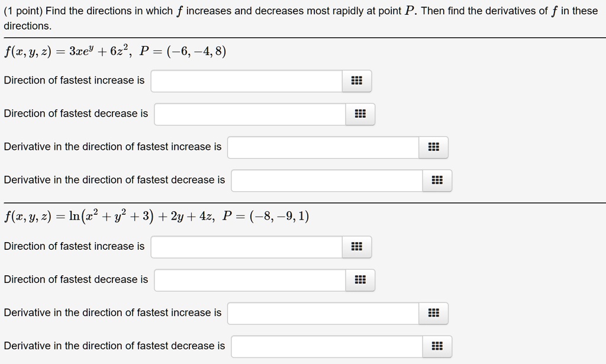Click derivative of fastest increase field, first problem
606x364 pixels.
[x=323, y=147]
